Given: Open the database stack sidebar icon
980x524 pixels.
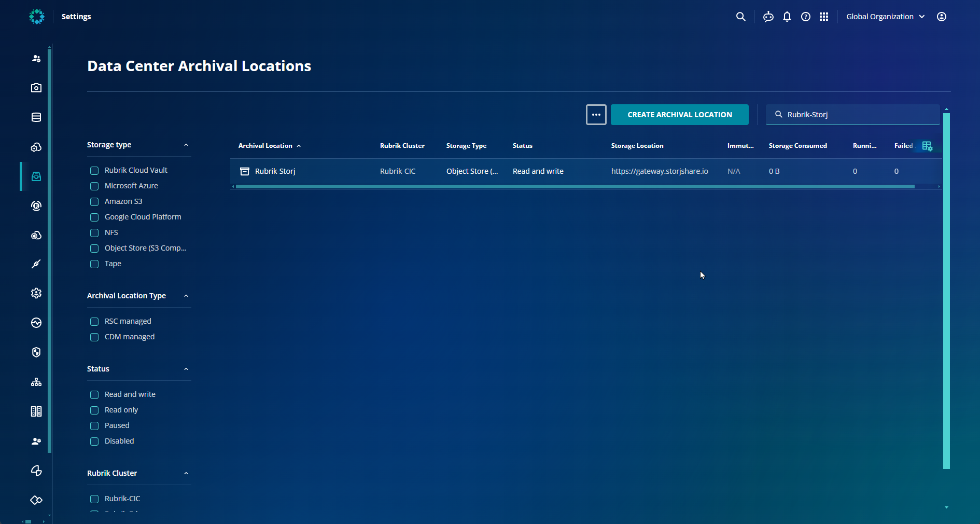Looking at the screenshot, I should click(x=36, y=117).
